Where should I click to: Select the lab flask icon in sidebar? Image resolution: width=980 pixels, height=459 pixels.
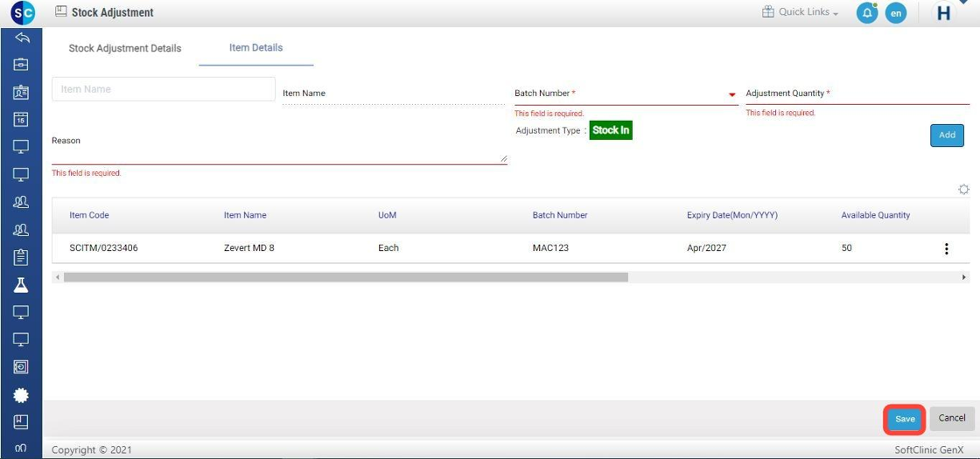click(x=21, y=284)
